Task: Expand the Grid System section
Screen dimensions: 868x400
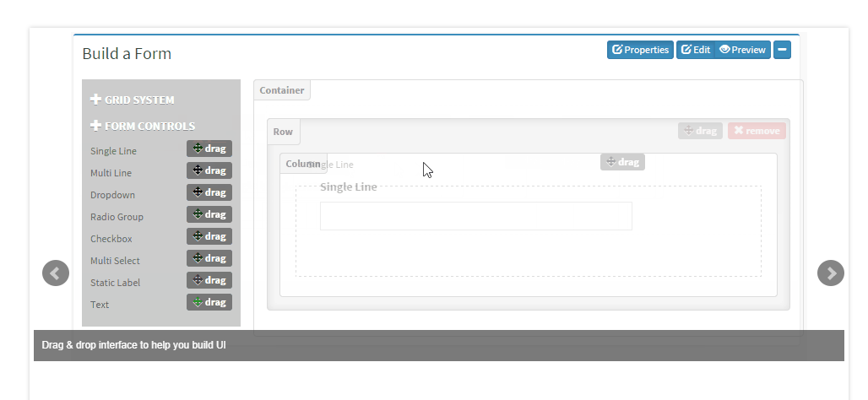Action: pos(132,100)
